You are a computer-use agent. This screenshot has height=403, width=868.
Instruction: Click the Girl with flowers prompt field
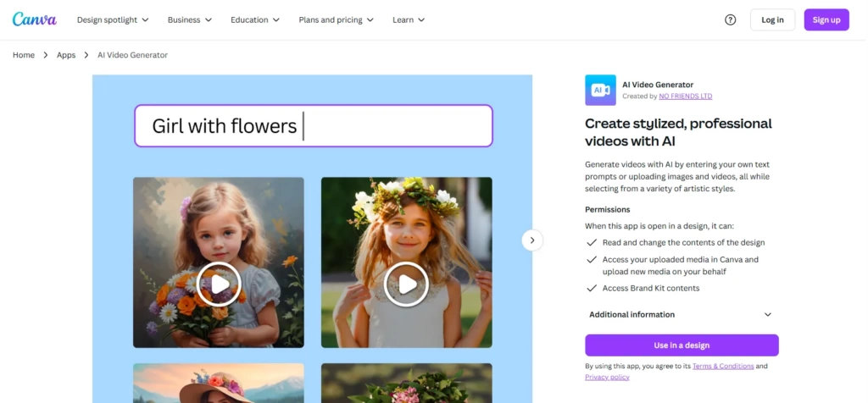pos(314,126)
